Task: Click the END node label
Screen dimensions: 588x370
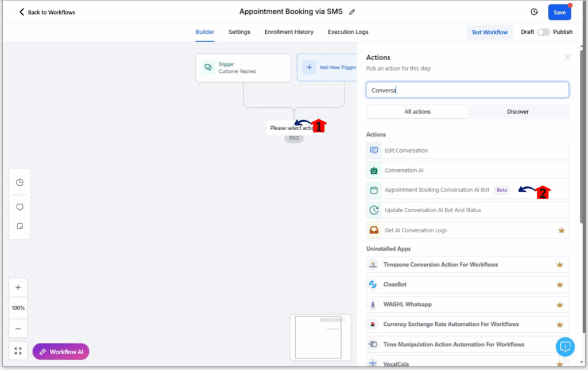Action: (x=294, y=138)
